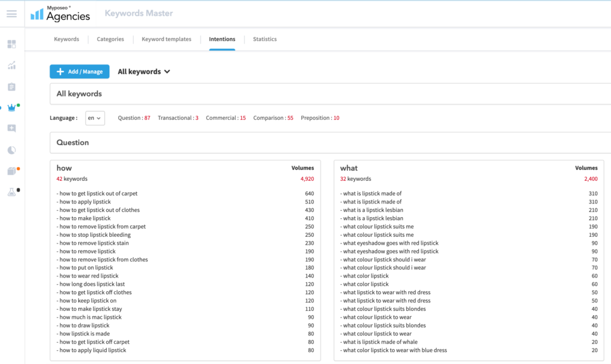The height and width of the screenshot is (364, 611).
Task: Select 'how to keep lipstick on'
Action: click(x=87, y=301)
